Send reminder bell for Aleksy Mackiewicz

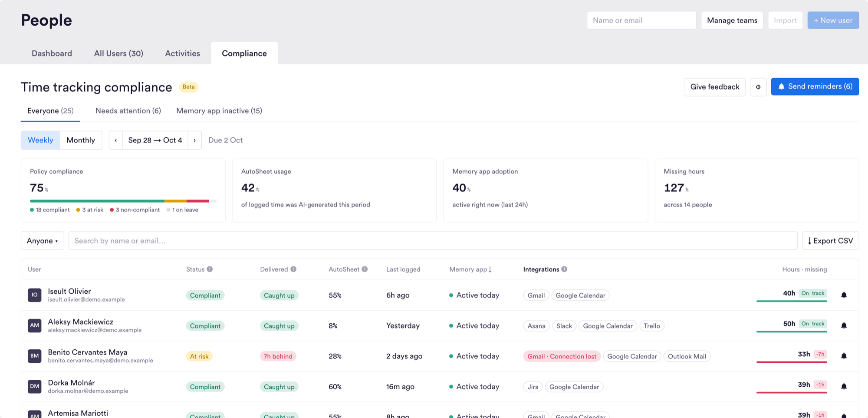pos(844,325)
